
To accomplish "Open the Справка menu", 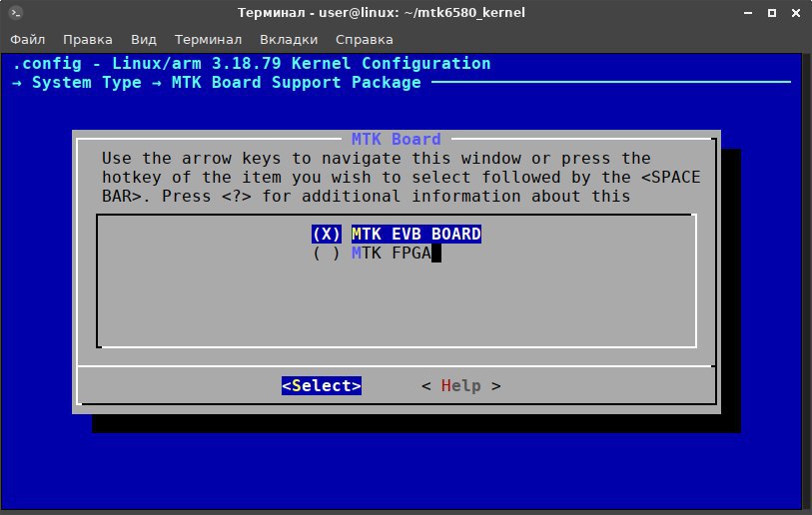I will click(x=365, y=40).
